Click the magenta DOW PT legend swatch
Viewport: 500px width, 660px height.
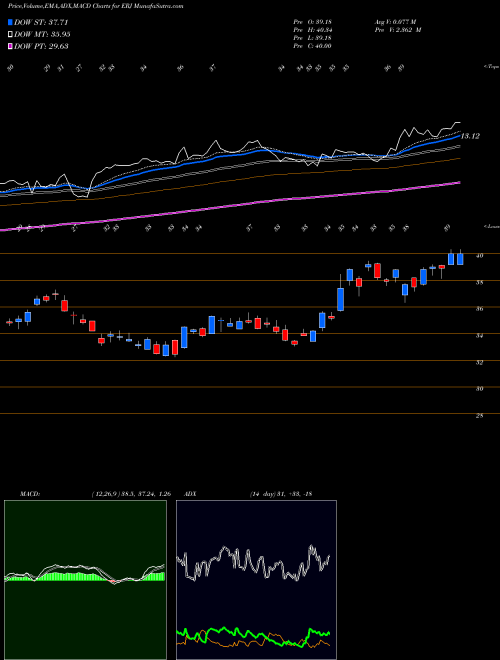(x=11, y=46)
